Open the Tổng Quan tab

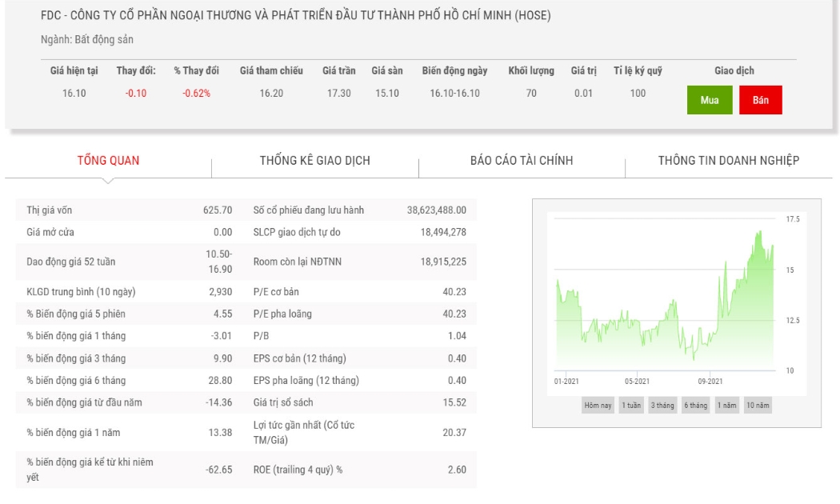click(x=108, y=161)
